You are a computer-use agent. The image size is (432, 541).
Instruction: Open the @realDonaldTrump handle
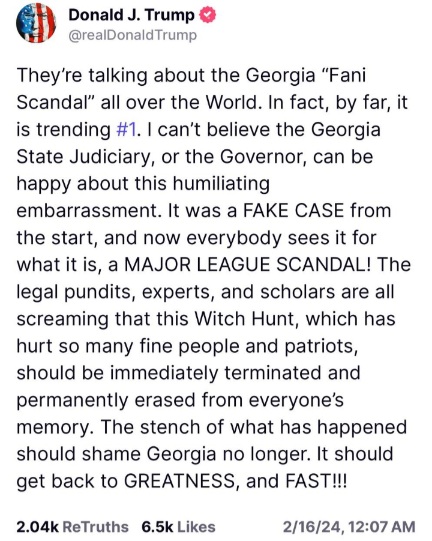132,35
